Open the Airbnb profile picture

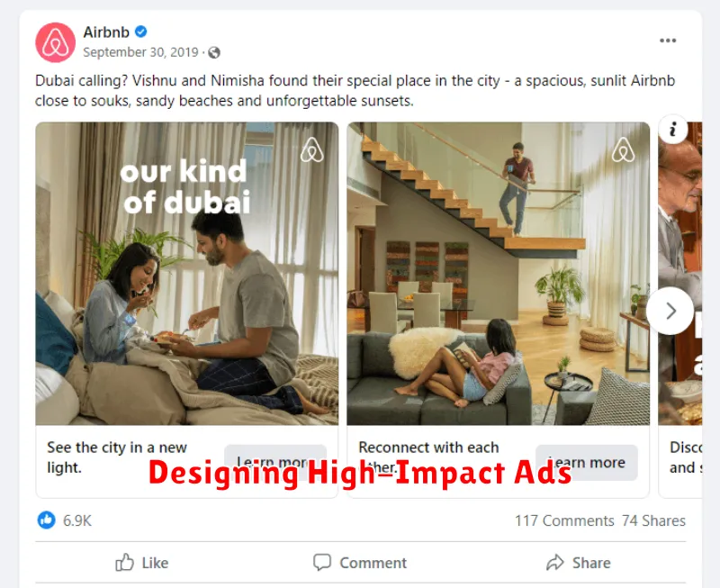coord(55,42)
